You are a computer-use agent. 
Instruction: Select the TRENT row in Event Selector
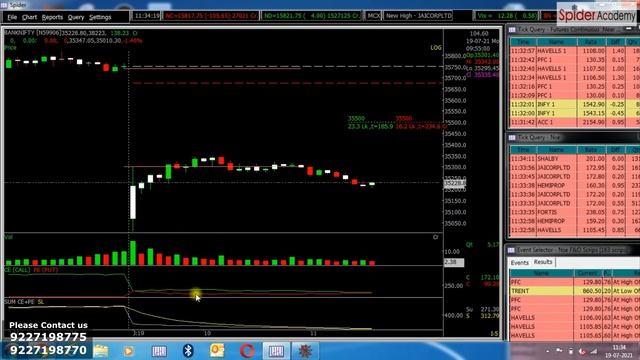click(575, 291)
